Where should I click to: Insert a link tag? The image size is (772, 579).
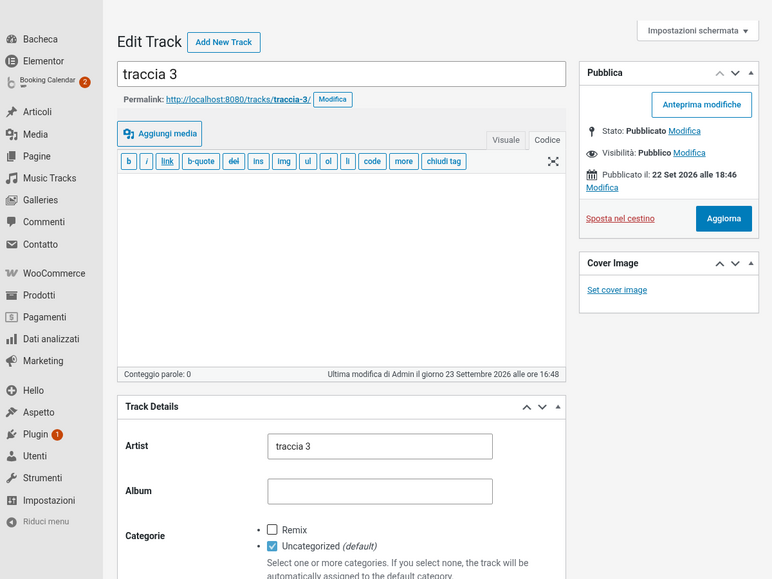pyautogui.click(x=167, y=161)
